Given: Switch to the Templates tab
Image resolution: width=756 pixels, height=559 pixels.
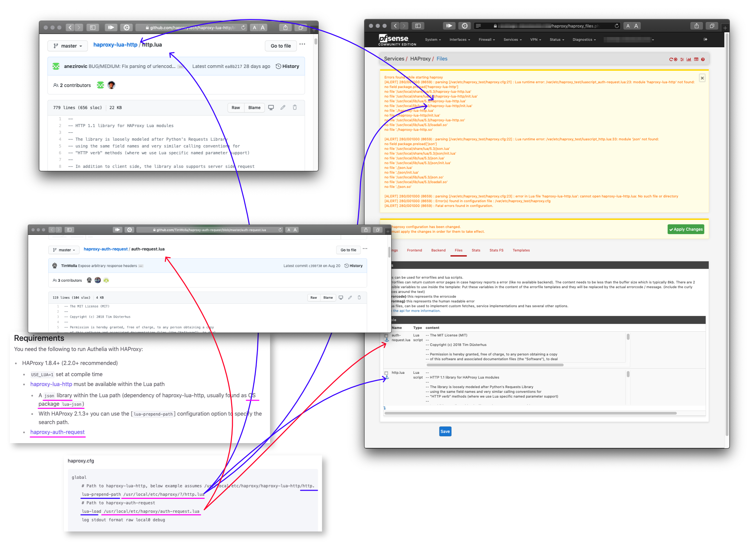Looking at the screenshot, I should coord(521,250).
